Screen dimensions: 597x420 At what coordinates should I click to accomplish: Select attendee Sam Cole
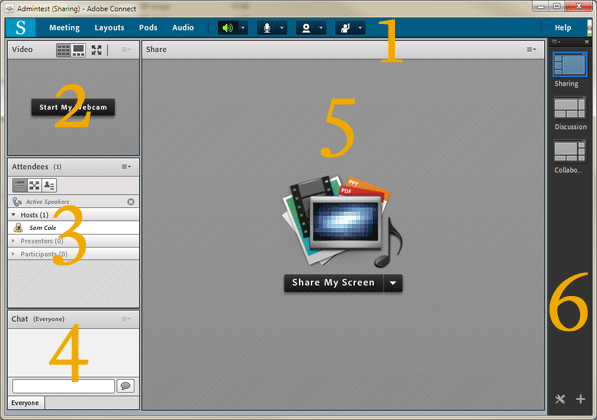[73, 228]
